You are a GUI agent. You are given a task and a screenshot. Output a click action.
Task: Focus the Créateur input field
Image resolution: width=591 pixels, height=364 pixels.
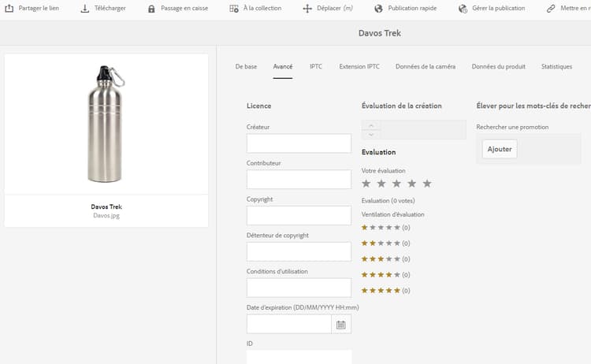[299, 143]
